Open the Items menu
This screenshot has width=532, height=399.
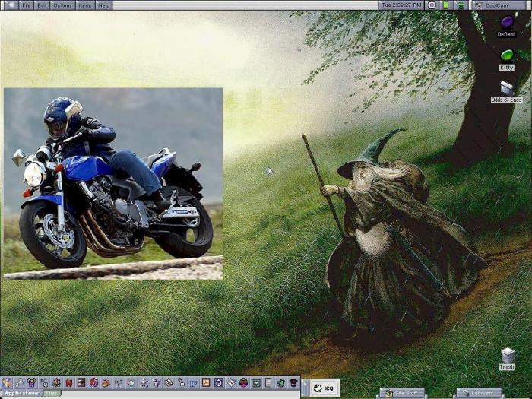[x=85, y=5]
